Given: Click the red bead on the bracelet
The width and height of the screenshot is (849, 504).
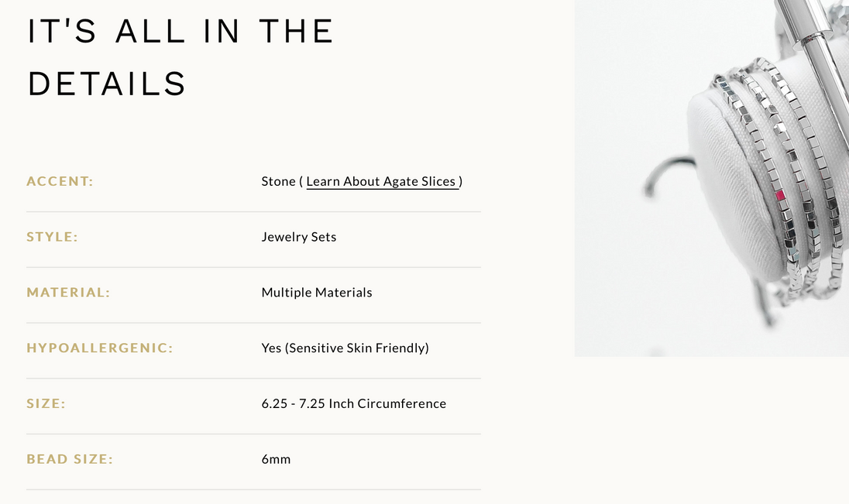Looking at the screenshot, I should click(781, 196).
